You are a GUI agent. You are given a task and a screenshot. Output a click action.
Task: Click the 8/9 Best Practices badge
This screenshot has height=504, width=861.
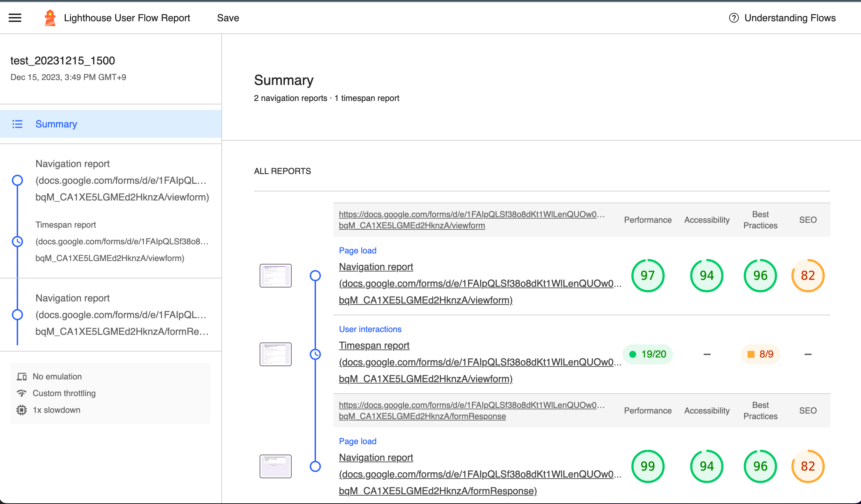[x=760, y=354]
